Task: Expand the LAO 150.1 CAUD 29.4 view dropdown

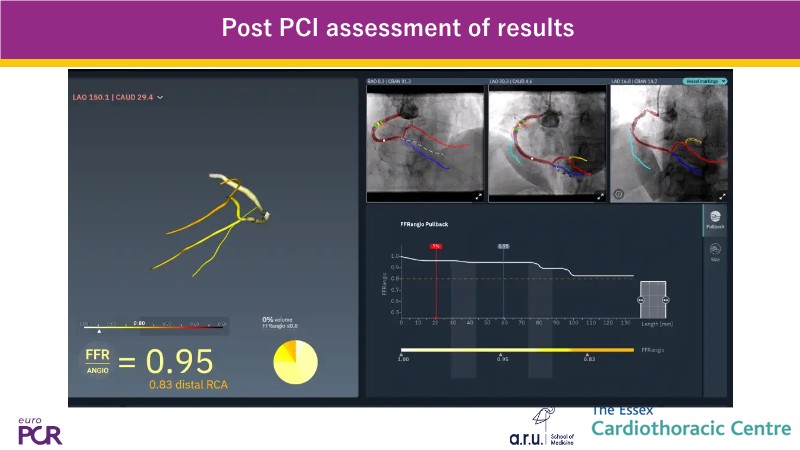Action: coord(160,98)
